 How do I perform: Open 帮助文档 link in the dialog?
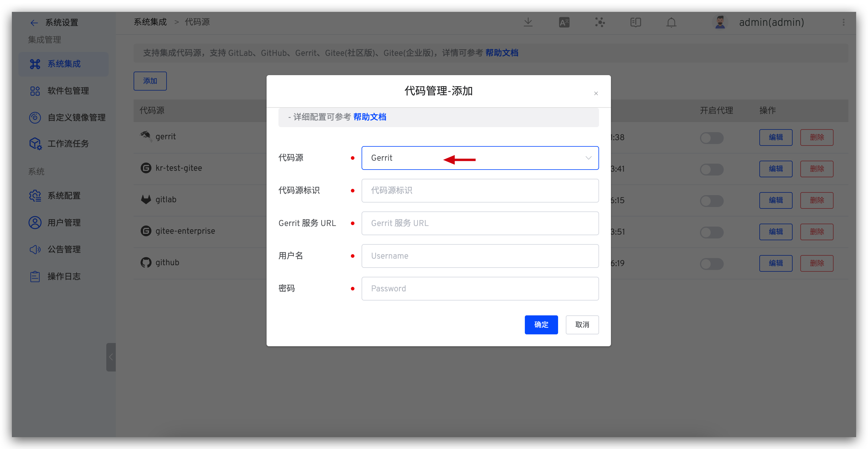pos(370,117)
